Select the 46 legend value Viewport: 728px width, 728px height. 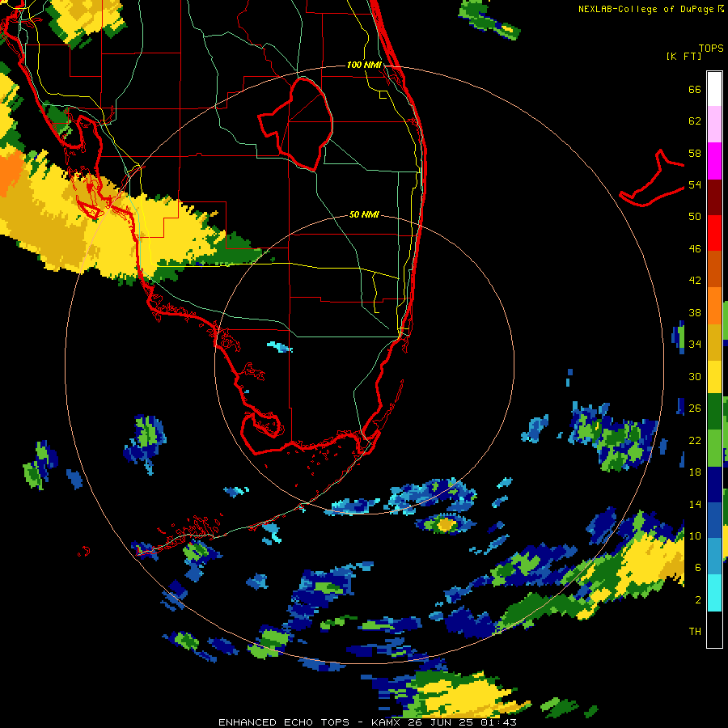click(x=695, y=249)
